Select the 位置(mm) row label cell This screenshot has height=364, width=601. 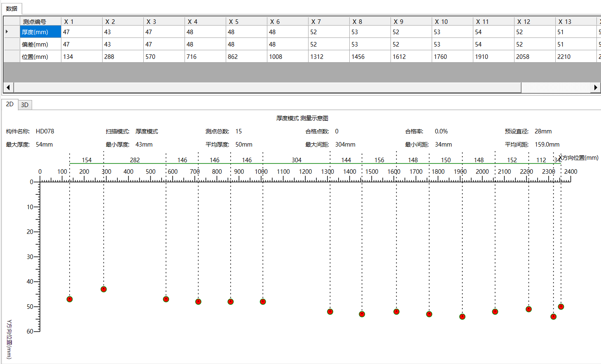point(40,56)
